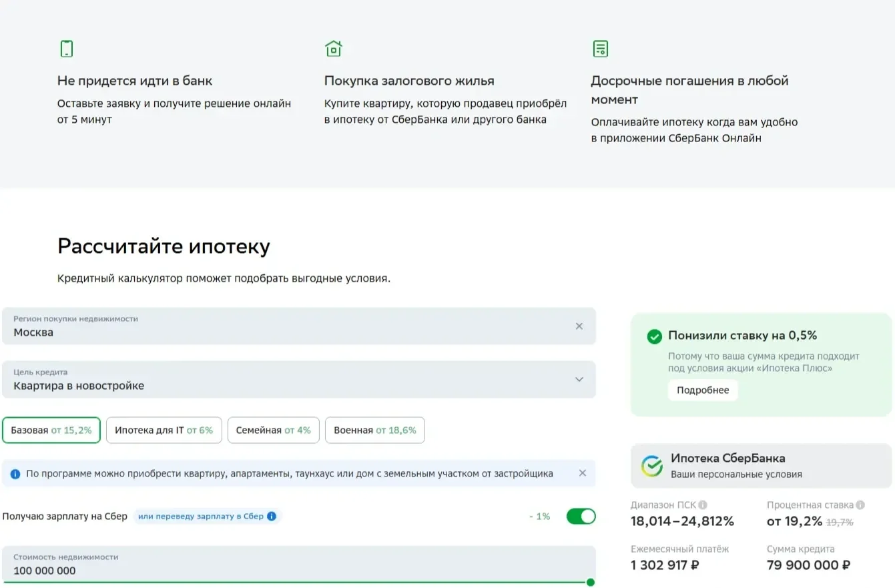895x588 pixels.
Task: Show info for Диапазон ПСК
Action: [703, 505]
